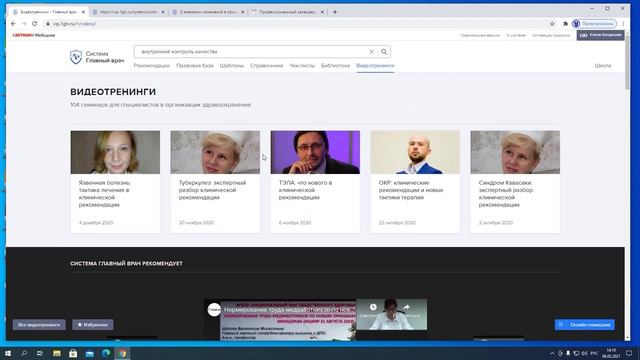Open Microsoft Store from the taskbar

point(73,353)
